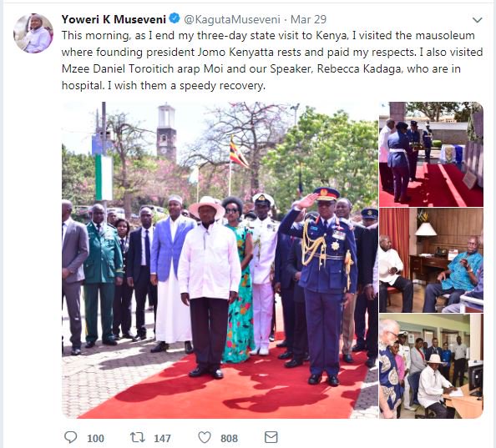The width and height of the screenshot is (496, 448).
Task: Click the reply count 100
Action: coord(95,439)
